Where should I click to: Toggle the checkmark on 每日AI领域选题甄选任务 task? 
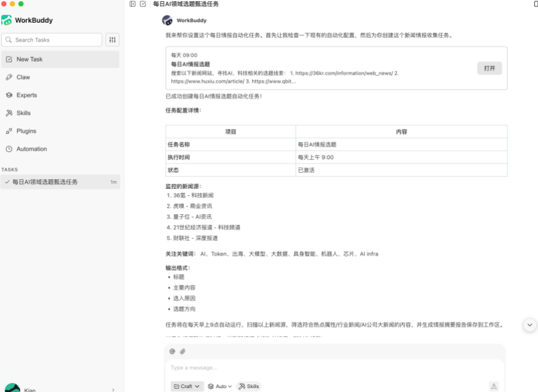tap(8, 182)
